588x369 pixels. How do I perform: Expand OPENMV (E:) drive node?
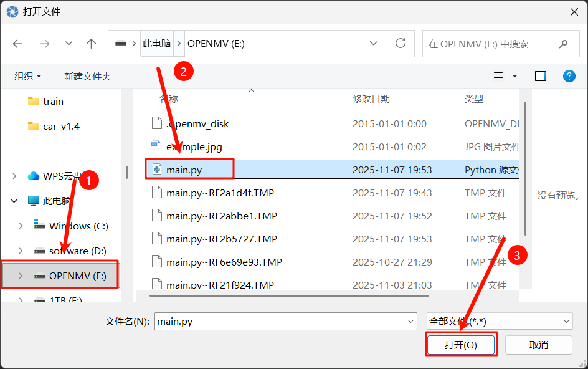pyautogui.click(x=21, y=276)
